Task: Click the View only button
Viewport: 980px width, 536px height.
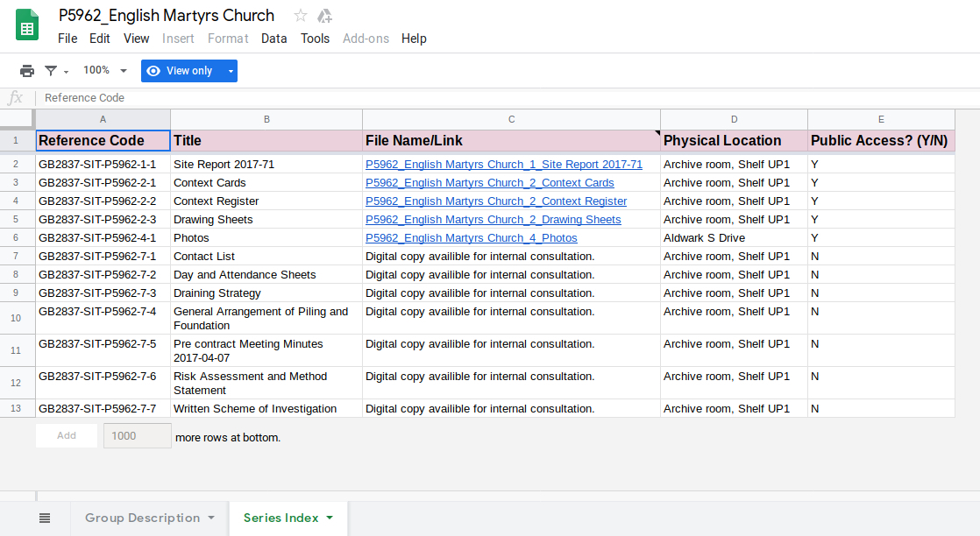Action: coord(183,71)
